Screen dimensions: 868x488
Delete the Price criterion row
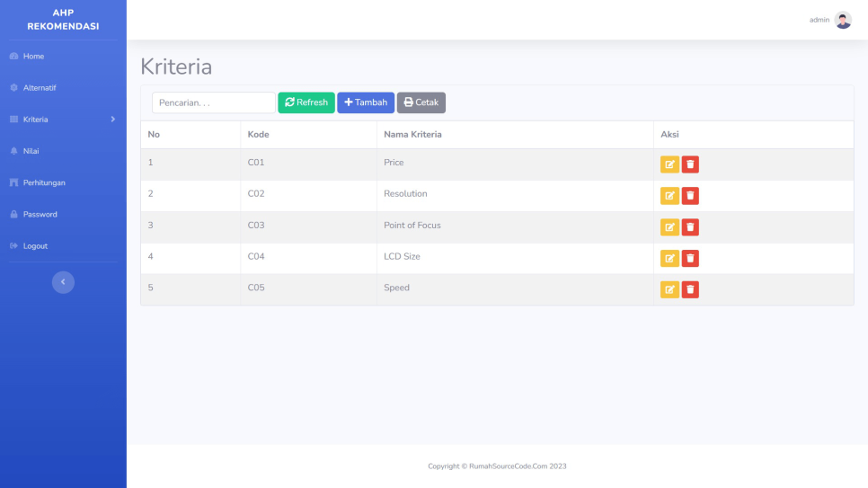point(690,164)
